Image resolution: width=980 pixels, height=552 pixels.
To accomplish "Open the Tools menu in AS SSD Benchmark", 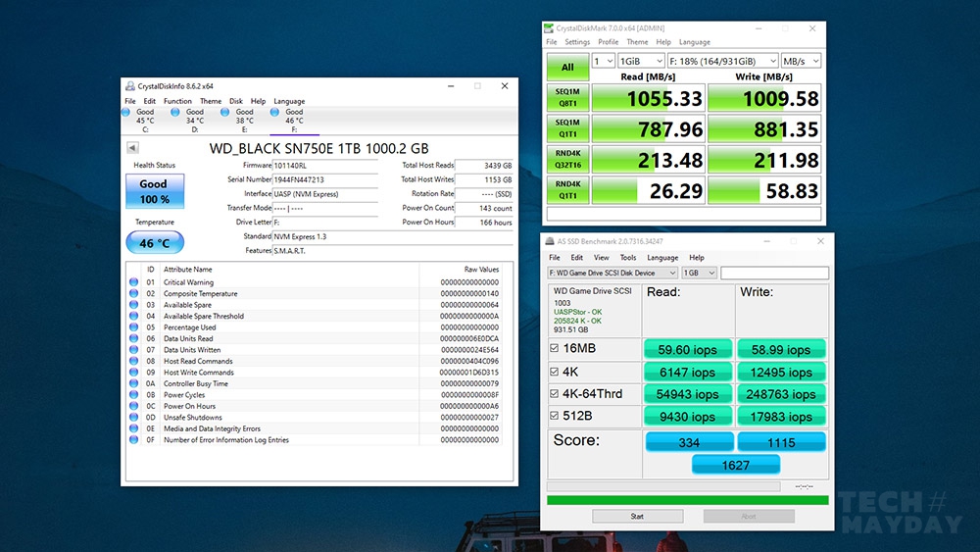I will [x=628, y=258].
